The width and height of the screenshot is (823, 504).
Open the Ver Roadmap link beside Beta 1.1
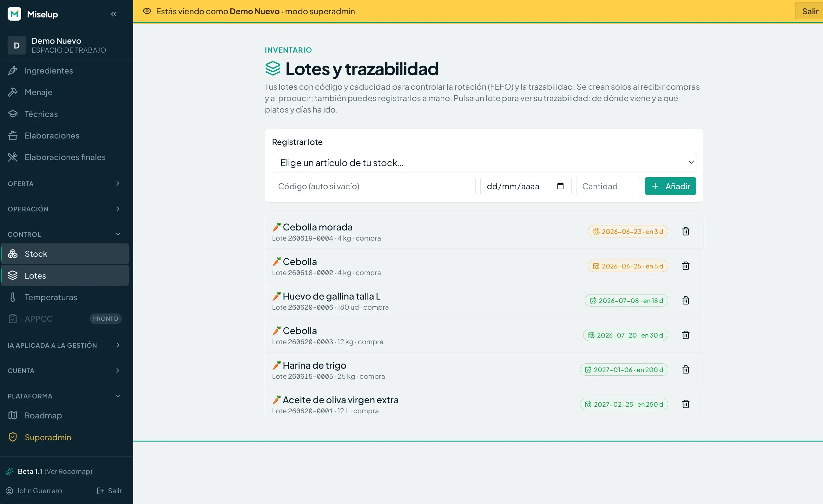point(69,471)
